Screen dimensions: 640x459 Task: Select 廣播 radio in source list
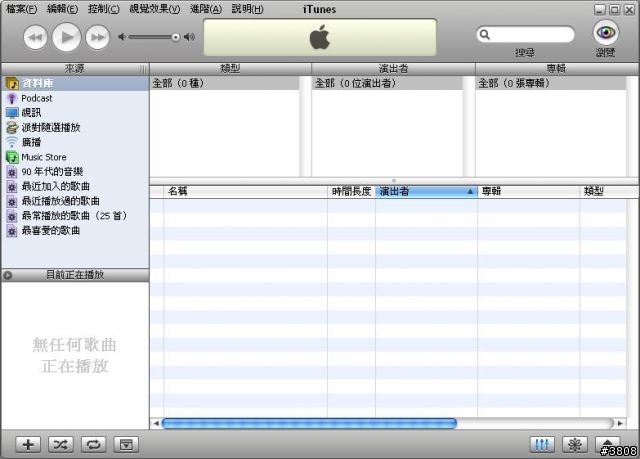click(76, 142)
